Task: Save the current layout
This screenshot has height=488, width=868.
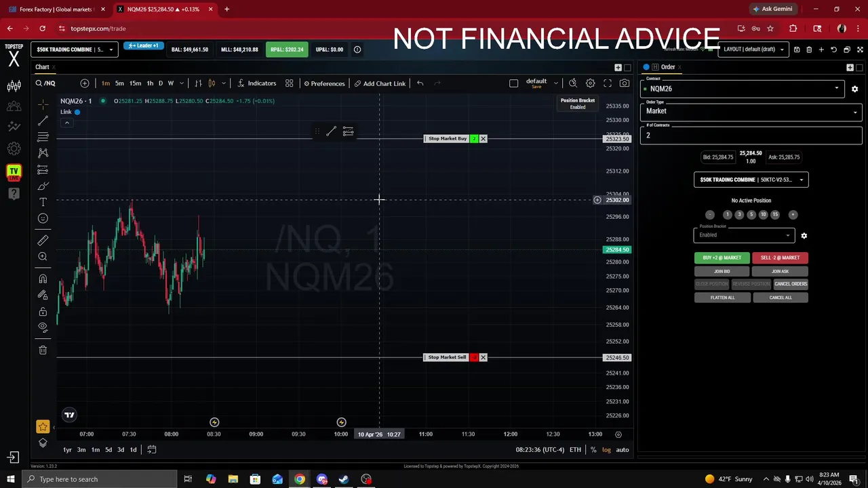Action: [x=796, y=49]
